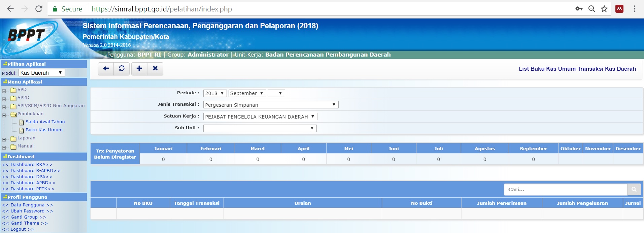Click the browser address bar URL
The width and height of the screenshot is (644, 233).
click(162, 9)
